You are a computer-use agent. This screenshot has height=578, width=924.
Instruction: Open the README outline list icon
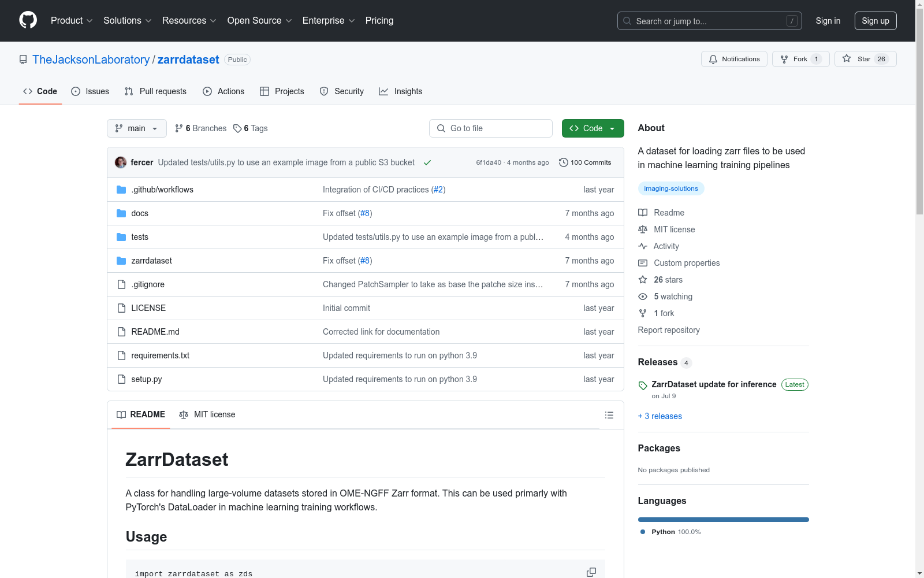click(609, 415)
